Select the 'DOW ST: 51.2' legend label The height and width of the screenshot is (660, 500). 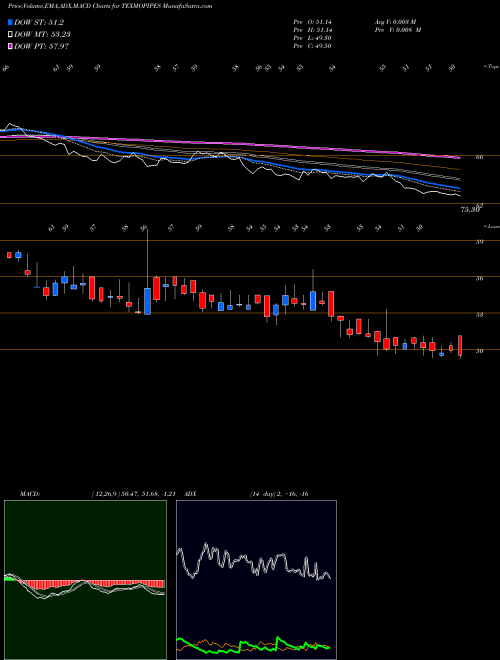click(x=39, y=23)
